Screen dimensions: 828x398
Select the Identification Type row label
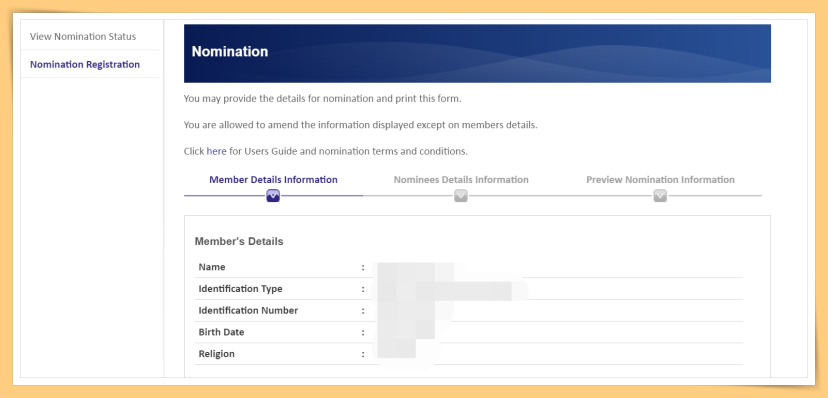point(240,289)
